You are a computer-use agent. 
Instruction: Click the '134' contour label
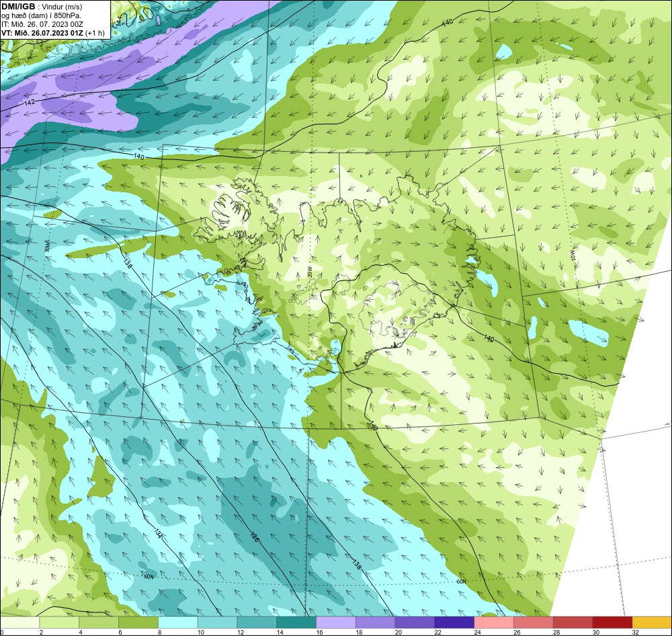point(158,534)
